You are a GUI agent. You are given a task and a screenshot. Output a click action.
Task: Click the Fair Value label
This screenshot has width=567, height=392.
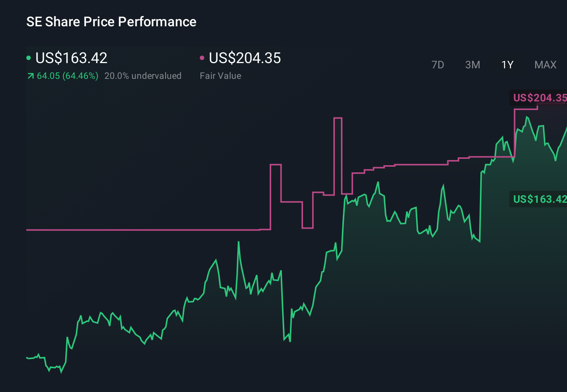pos(220,76)
